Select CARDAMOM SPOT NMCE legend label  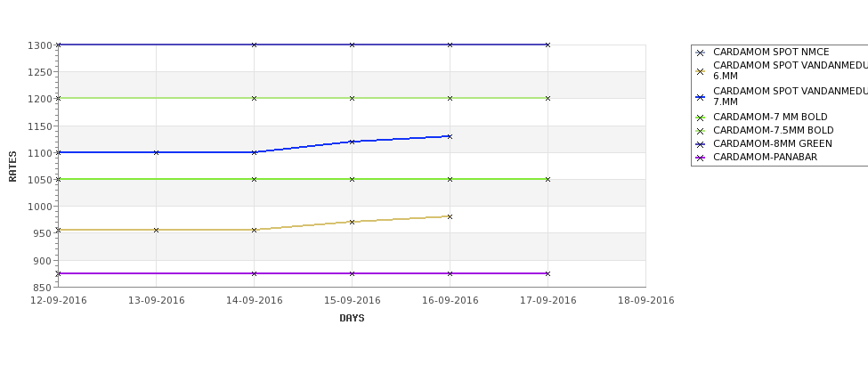771,52
